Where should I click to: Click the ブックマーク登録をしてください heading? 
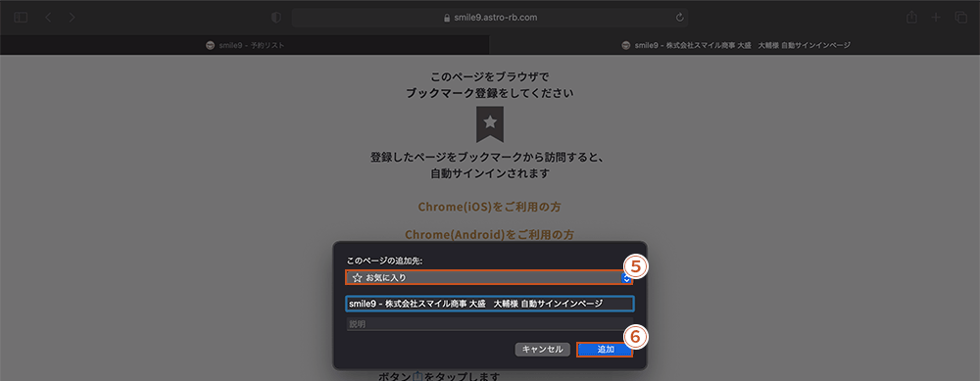pyautogui.click(x=490, y=94)
